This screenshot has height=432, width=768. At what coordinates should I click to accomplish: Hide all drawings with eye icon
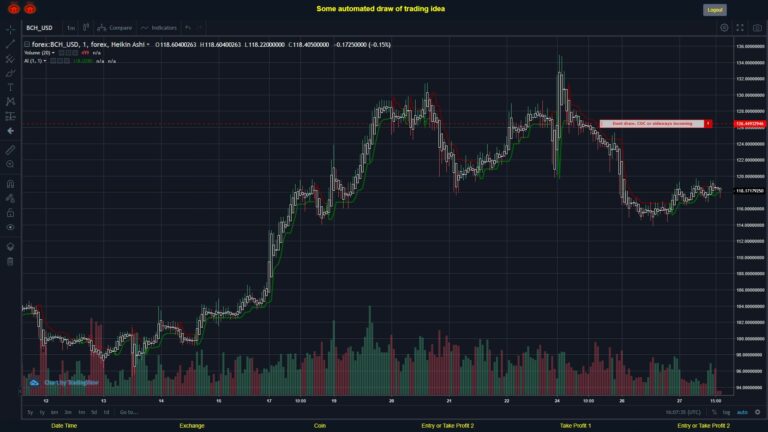point(10,227)
